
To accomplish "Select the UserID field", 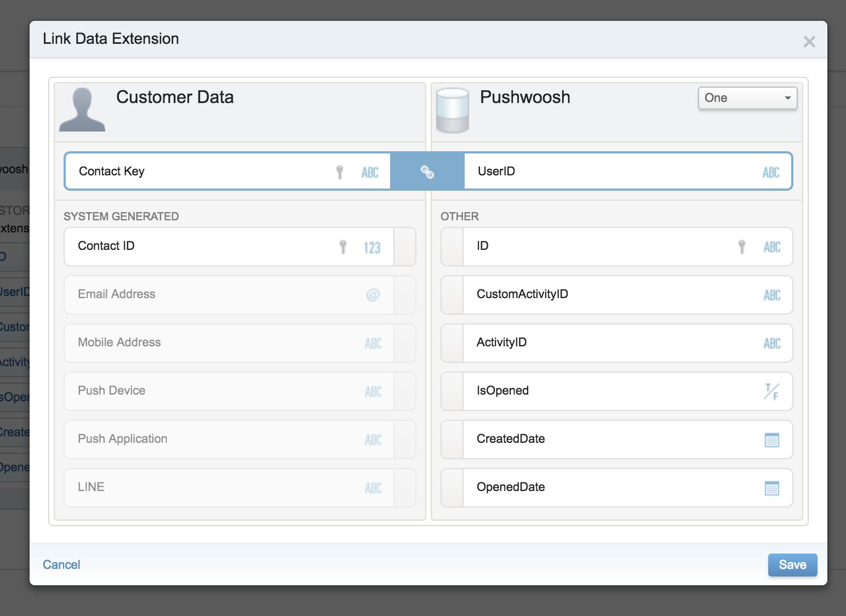I will pyautogui.click(x=628, y=172).
